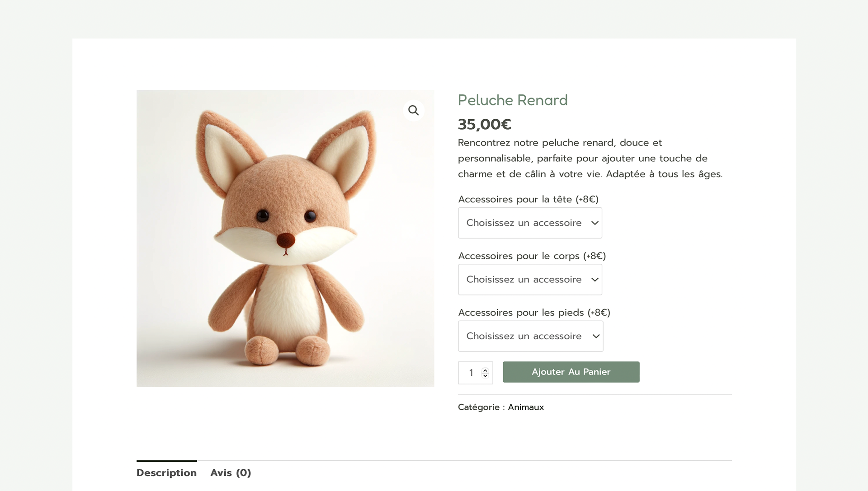Click the Ajouter Au Panier button
The width and height of the screenshot is (868, 491).
coord(571,372)
